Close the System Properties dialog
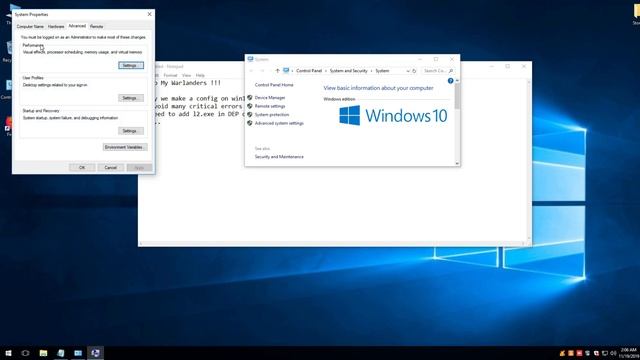This screenshot has width=640, height=360. click(149, 14)
